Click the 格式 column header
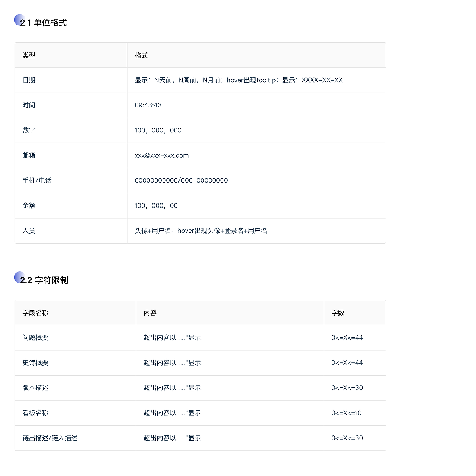Viewport: 476px width, 476px height. (140, 55)
